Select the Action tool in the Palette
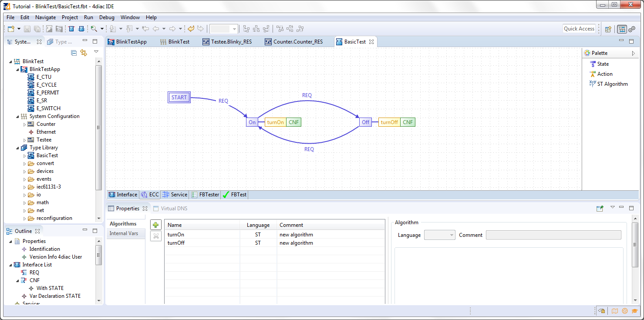This screenshot has width=644, height=320. pos(601,74)
